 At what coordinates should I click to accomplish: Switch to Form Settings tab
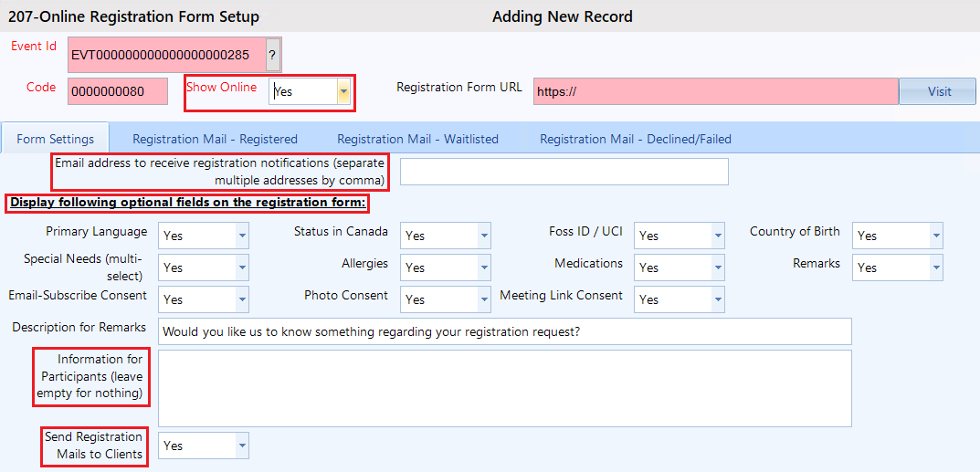coord(56,139)
